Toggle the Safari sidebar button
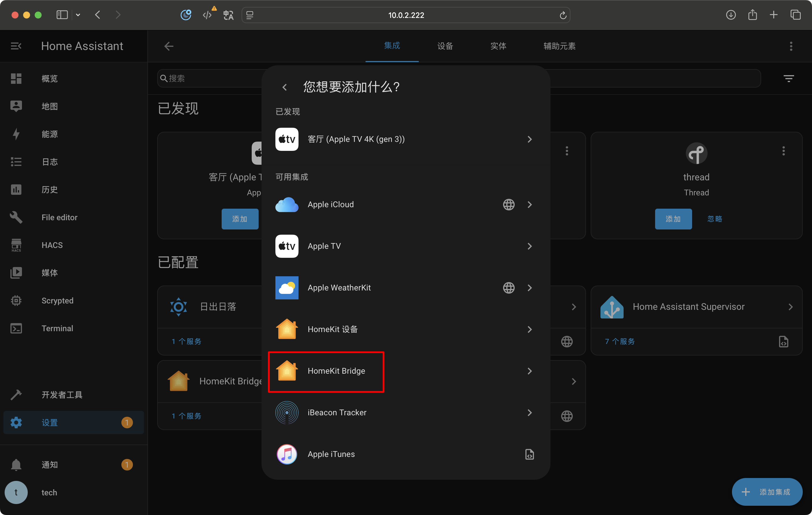This screenshot has width=812, height=515. click(x=62, y=15)
